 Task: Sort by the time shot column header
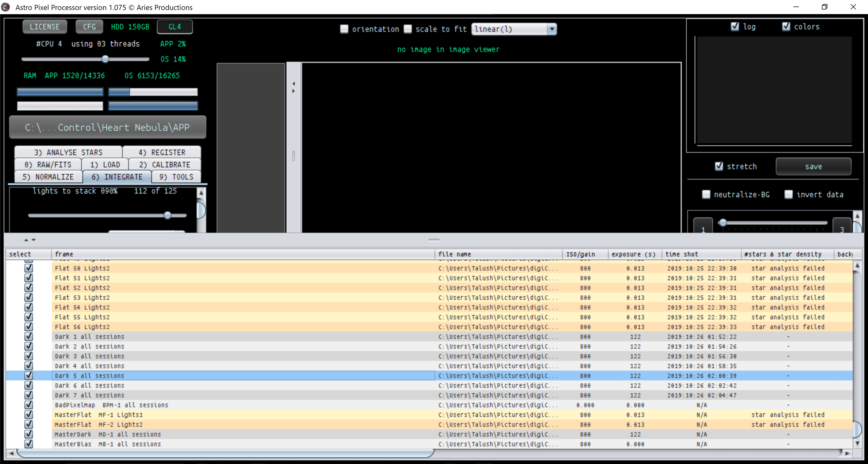[701, 254]
